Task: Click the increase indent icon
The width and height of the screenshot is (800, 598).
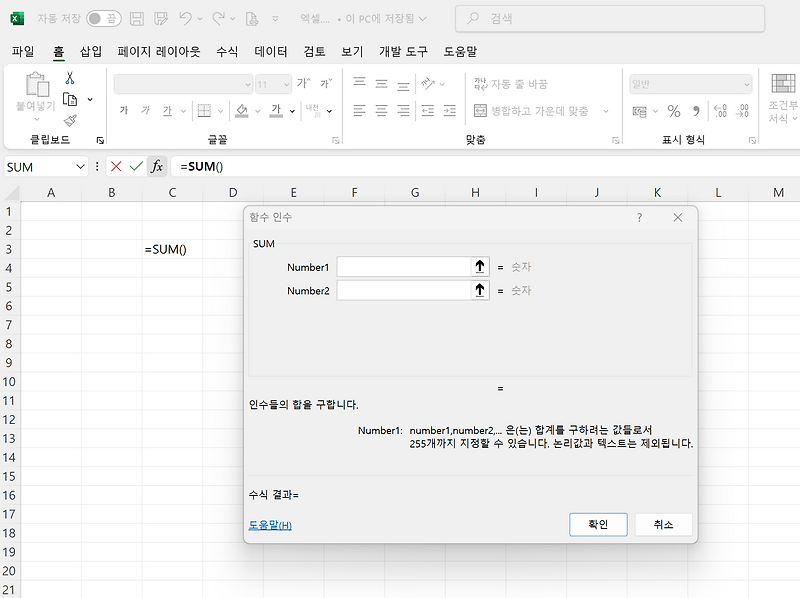Action: 449,111
